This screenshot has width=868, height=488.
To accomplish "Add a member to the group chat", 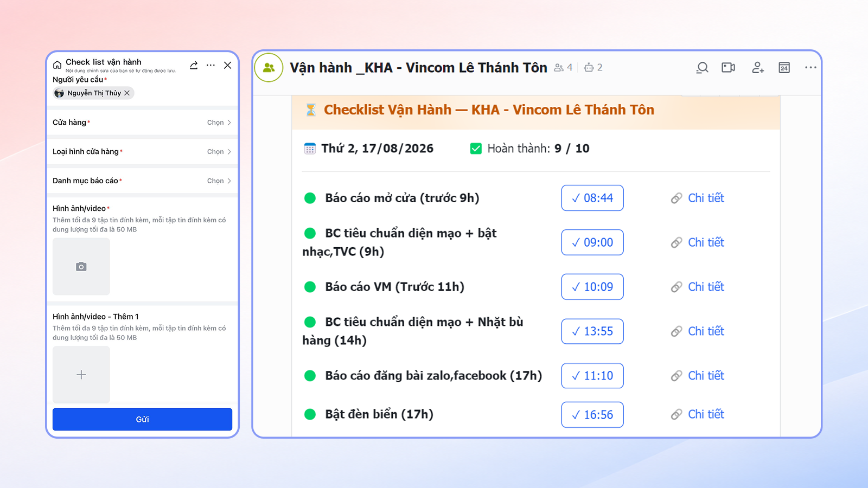I will coord(758,68).
